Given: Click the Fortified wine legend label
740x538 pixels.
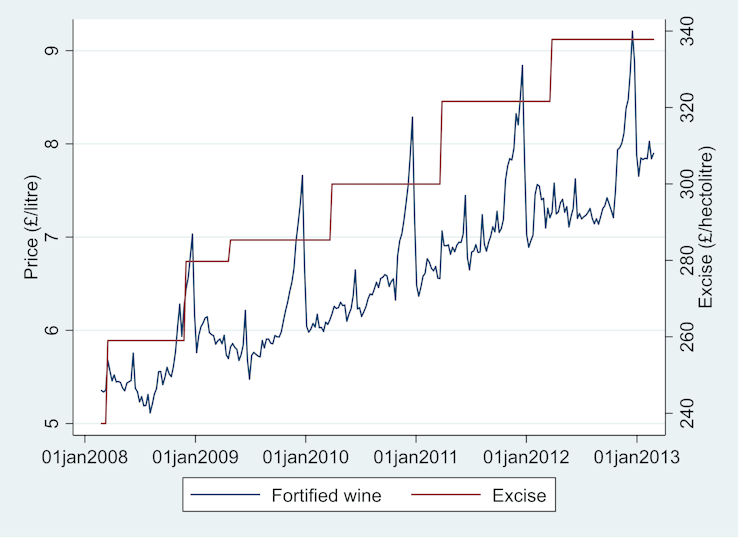Looking at the screenshot, I should (326, 494).
